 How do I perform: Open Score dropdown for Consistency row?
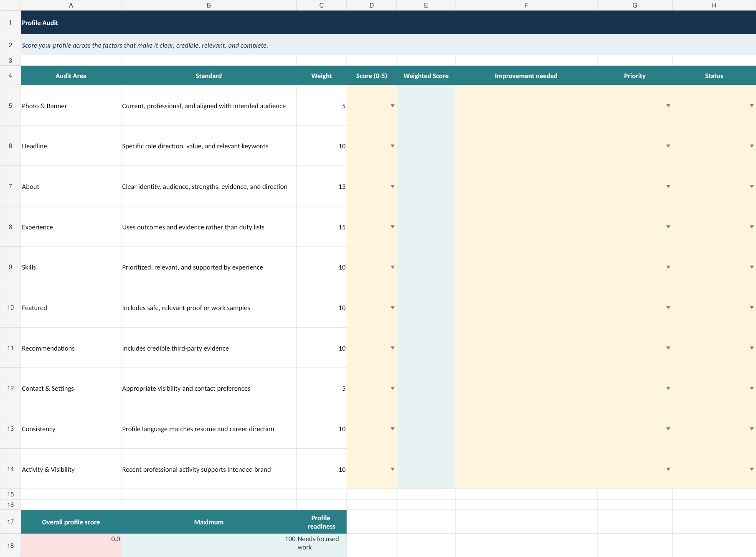pyautogui.click(x=393, y=429)
